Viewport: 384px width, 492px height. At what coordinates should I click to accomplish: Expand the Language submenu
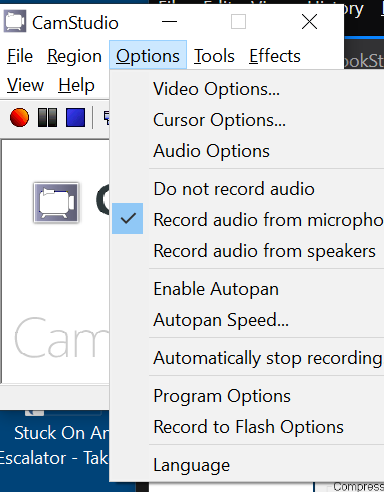click(x=248, y=465)
